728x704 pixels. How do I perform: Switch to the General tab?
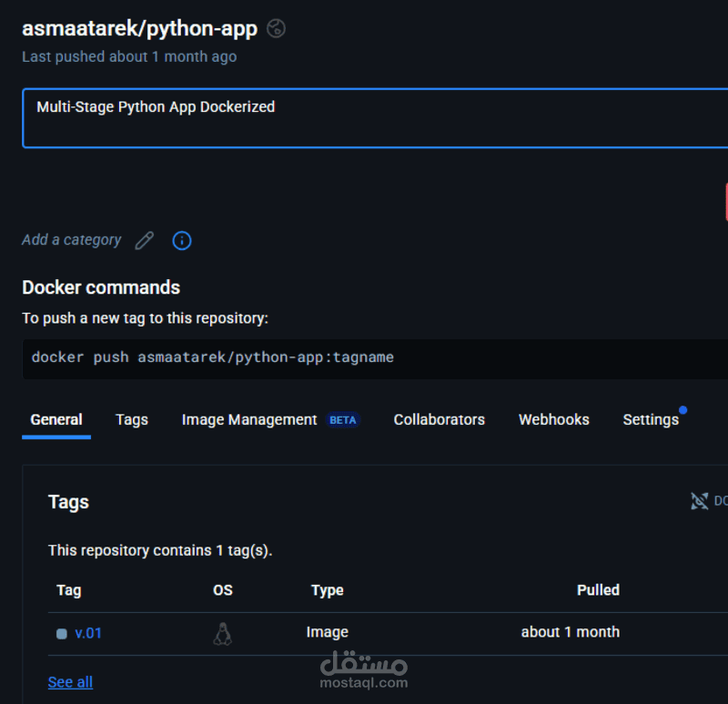coord(56,419)
